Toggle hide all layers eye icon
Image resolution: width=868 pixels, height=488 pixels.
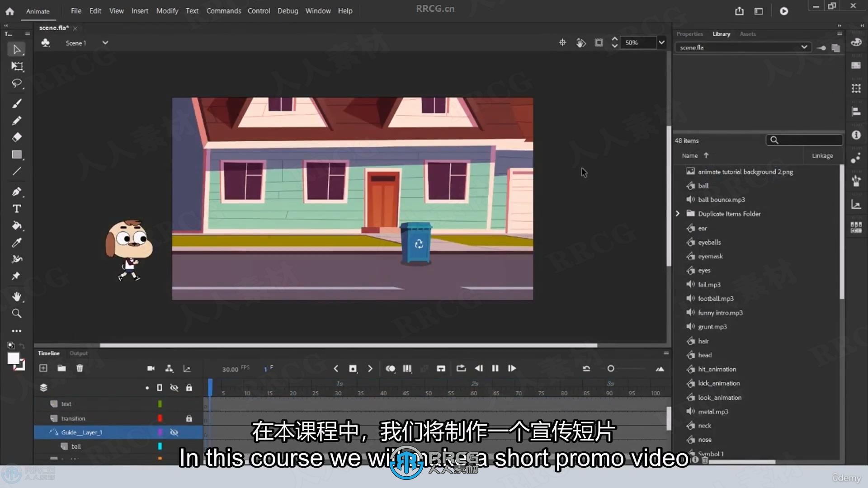[x=174, y=388]
